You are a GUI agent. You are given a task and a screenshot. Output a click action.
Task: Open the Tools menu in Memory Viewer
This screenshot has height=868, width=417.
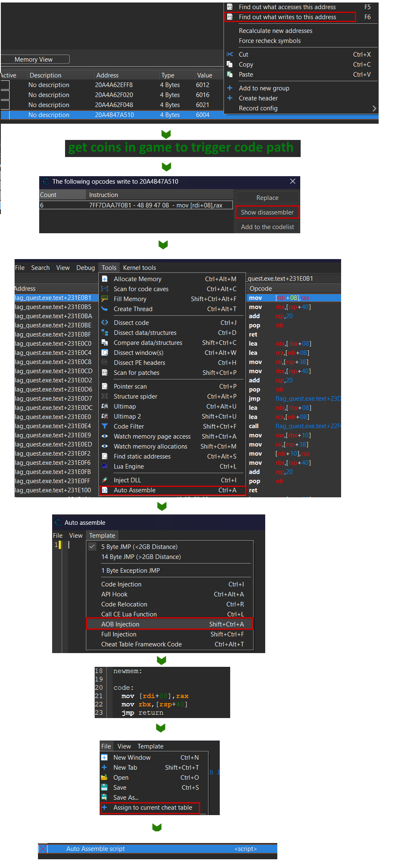point(109,268)
